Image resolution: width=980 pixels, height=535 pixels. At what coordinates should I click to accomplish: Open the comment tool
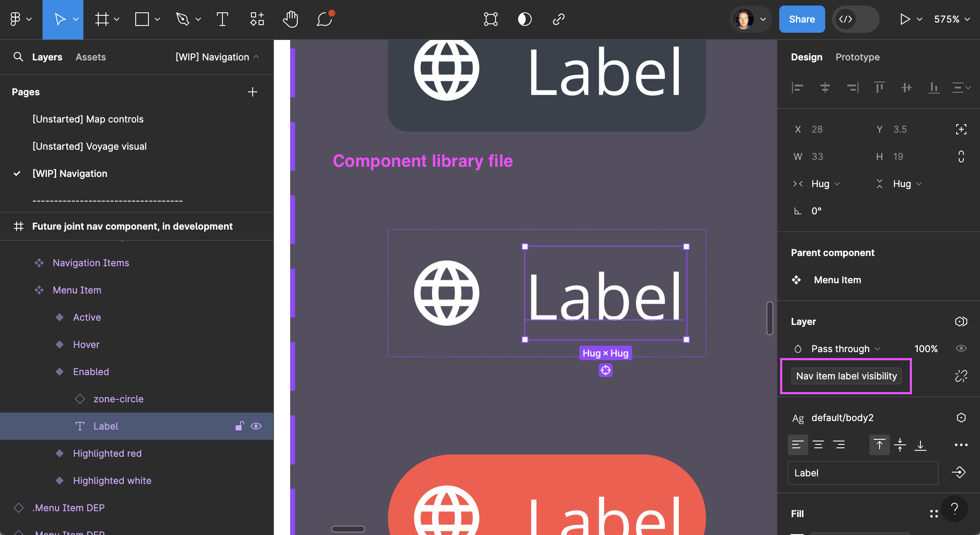point(324,19)
